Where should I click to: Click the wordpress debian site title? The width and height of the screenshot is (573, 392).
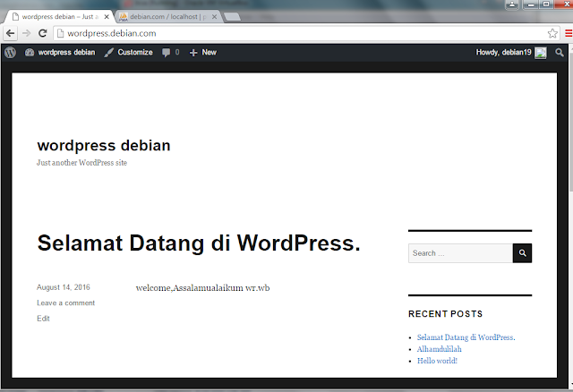[x=104, y=145]
